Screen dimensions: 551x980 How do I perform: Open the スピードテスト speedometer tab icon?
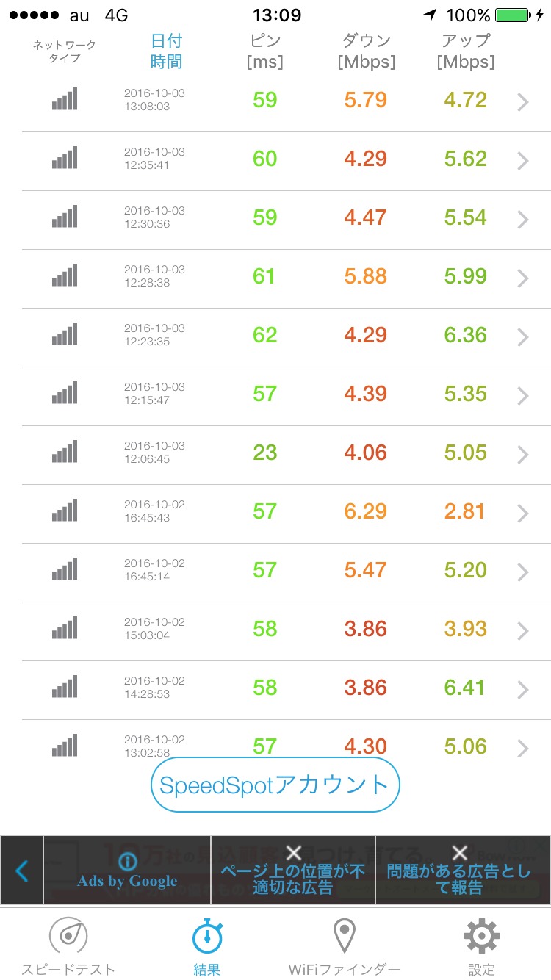tap(68, 936)
